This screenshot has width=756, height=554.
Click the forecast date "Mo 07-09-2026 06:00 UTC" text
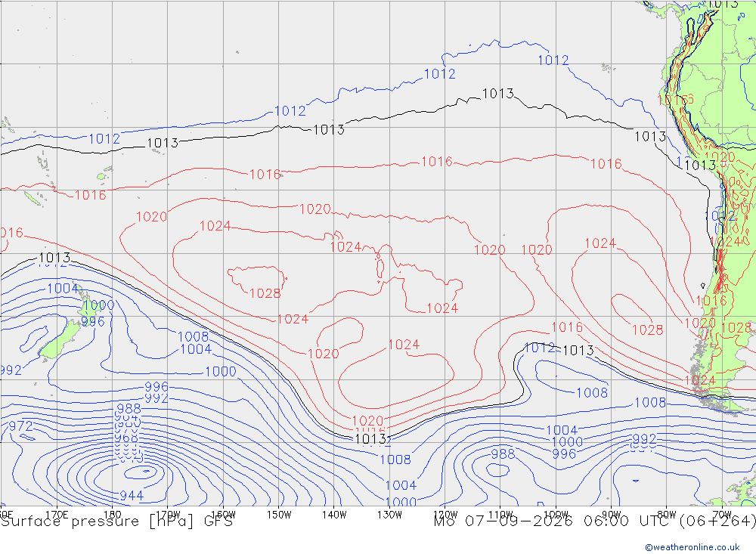553,522
